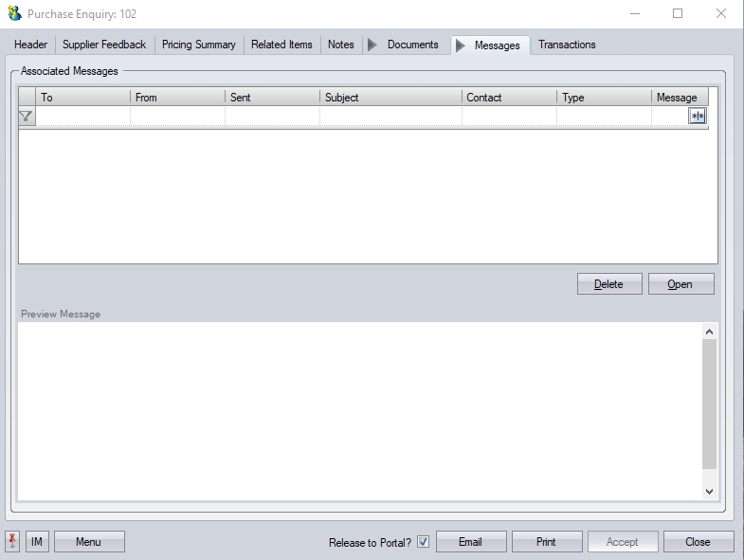Click the IM button
Image resolution: width=744 pixels, height=560 pixels.
[x=37, y=541]
